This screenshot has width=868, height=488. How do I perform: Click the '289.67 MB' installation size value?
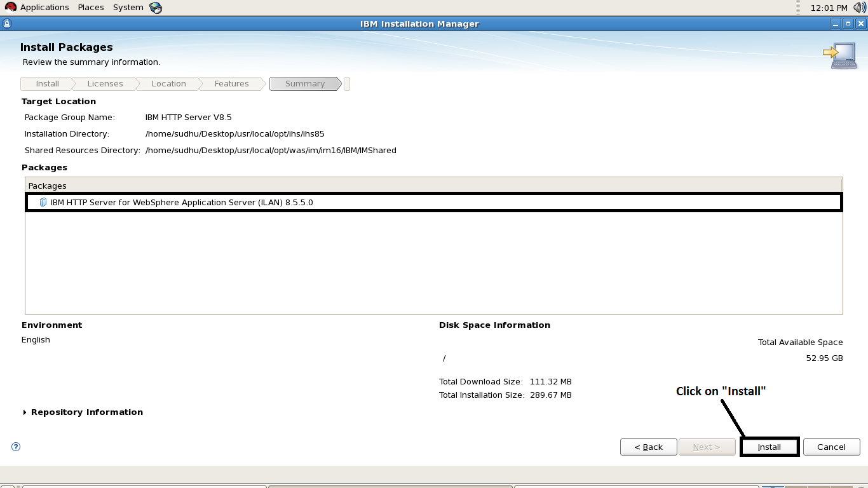tap(551, 395)
